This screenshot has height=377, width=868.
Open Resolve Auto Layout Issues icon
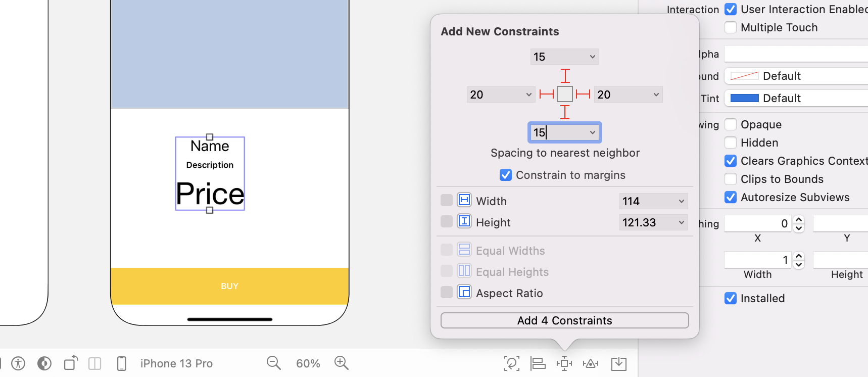pyautogui.click(x=591, y=363)
